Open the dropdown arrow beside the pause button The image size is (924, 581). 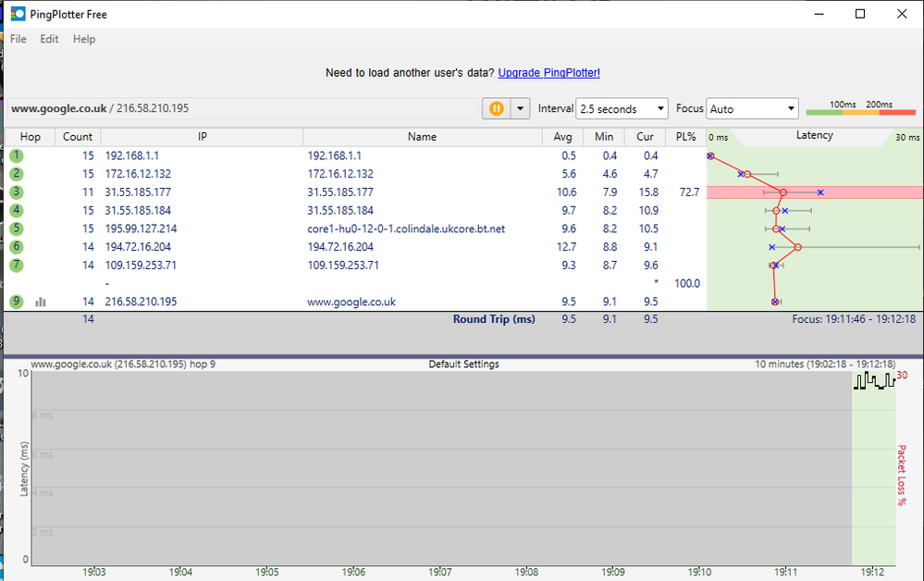coord(519,108)
